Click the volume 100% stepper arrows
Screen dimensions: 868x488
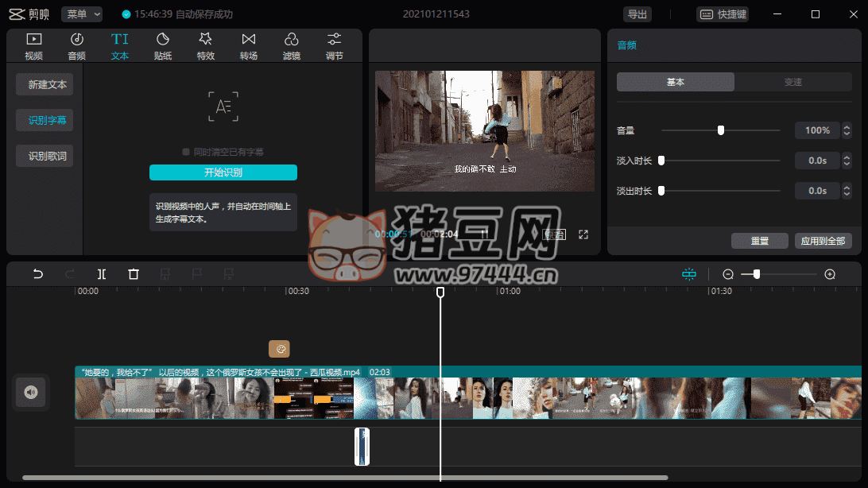(x=847, y=130)
